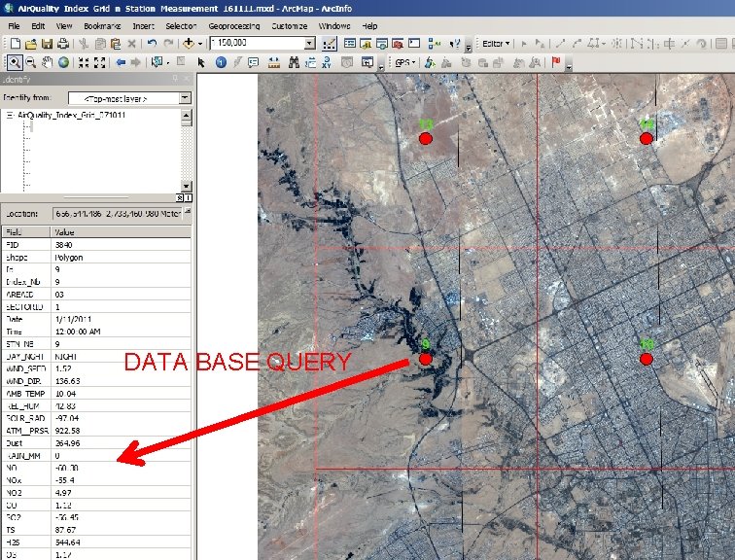Viewport: 735px width, 560px height.
Task: Click red station marker 13
Action: [425, 138]
